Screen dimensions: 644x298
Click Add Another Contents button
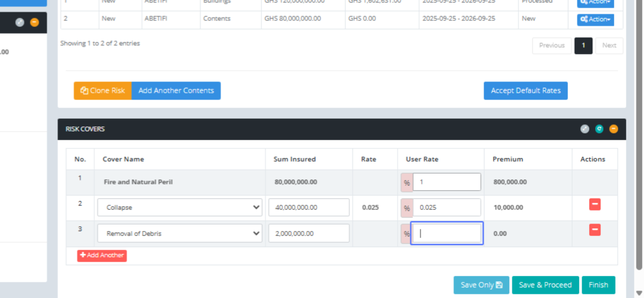[x=176, y=91]
